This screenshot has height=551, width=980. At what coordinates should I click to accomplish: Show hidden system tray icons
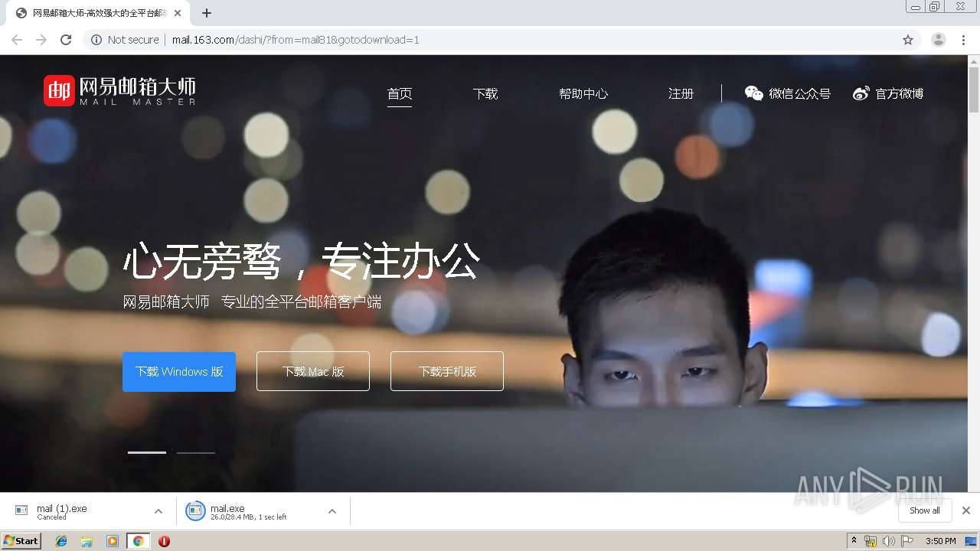coord(854,541)
